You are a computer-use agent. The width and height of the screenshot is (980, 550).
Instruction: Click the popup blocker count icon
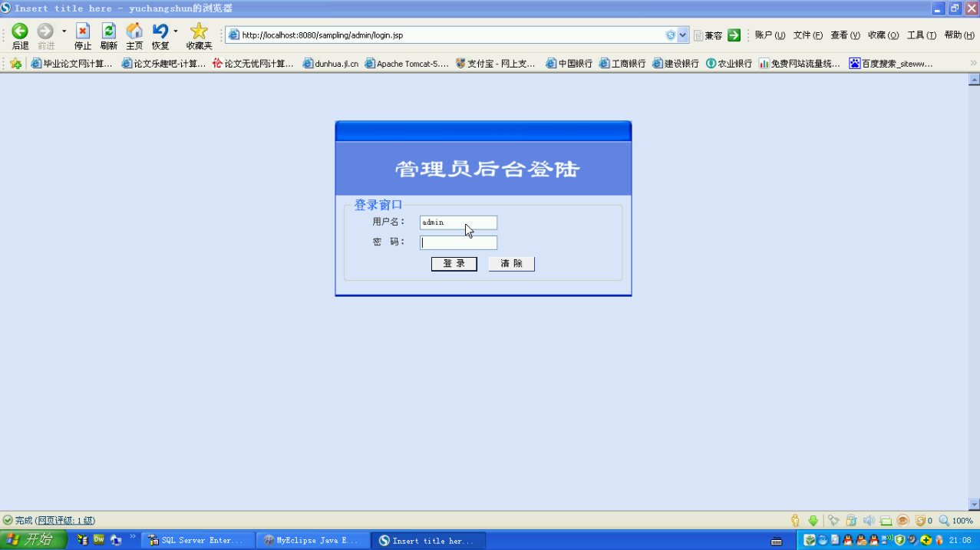(923, 521)
